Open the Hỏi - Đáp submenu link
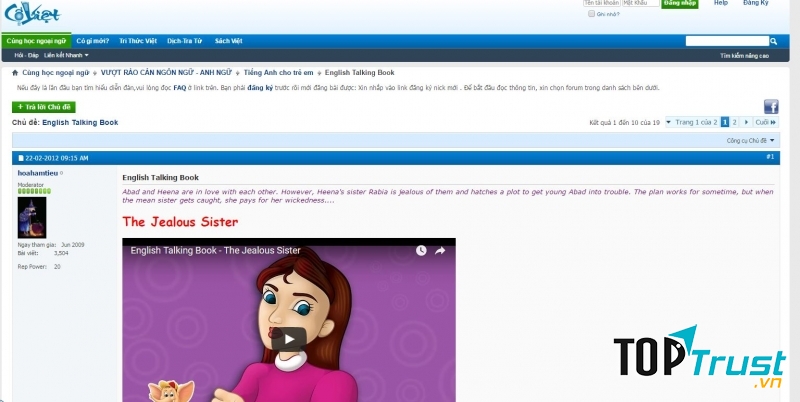 tap(27, 55)
